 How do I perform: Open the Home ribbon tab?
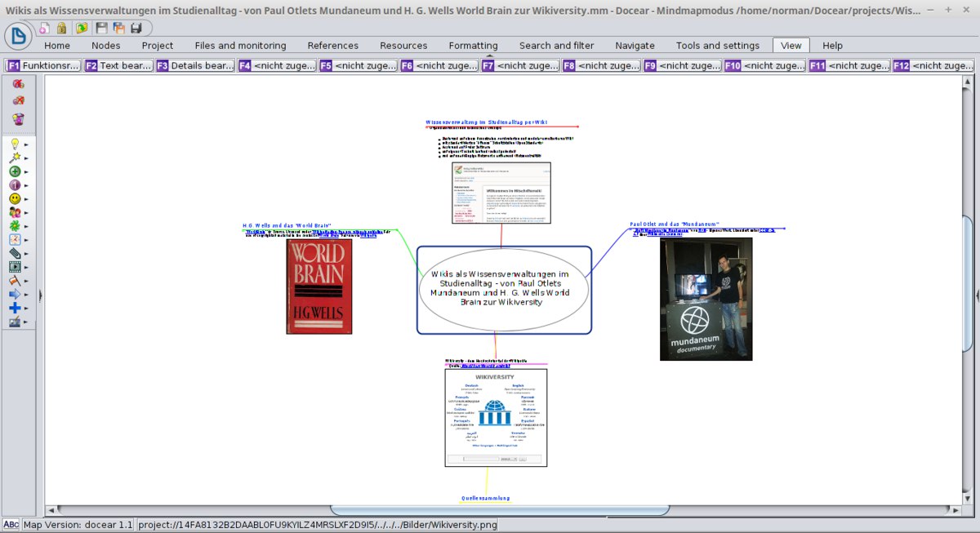click(x=57, y=46)
